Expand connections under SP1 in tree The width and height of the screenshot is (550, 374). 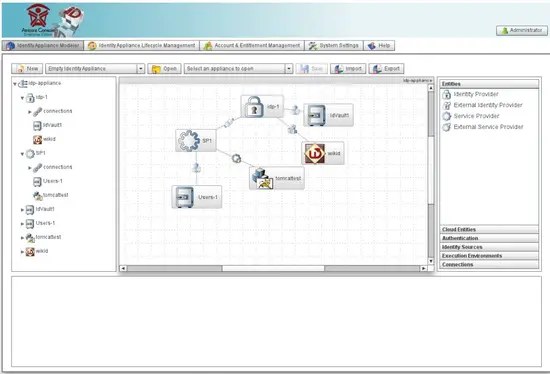29,168
